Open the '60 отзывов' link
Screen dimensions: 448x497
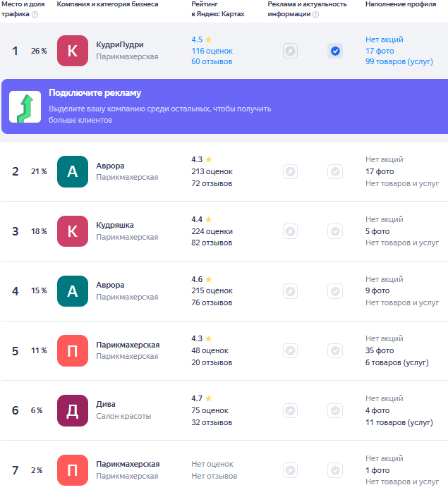pyautogui.click(x=212, y=61)
